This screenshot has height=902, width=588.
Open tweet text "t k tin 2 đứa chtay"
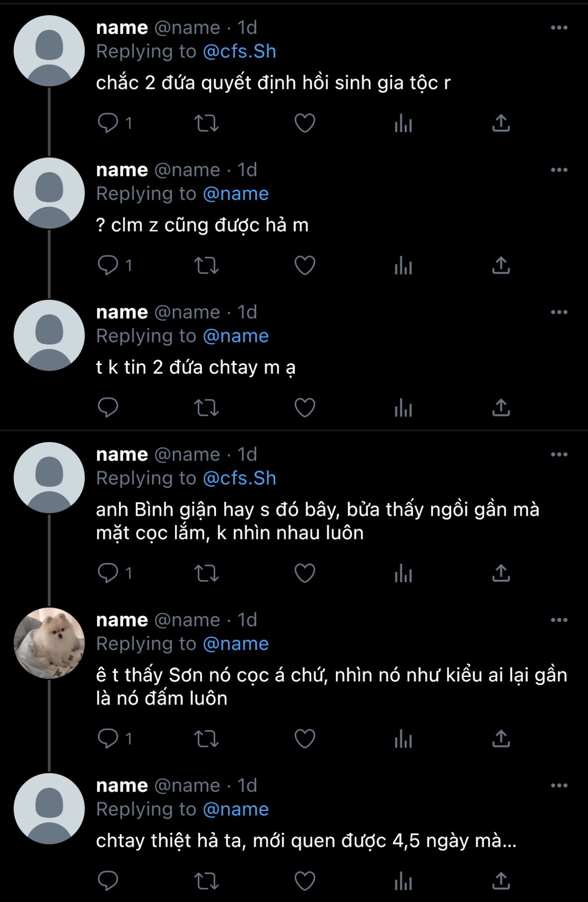click(196, 367)
